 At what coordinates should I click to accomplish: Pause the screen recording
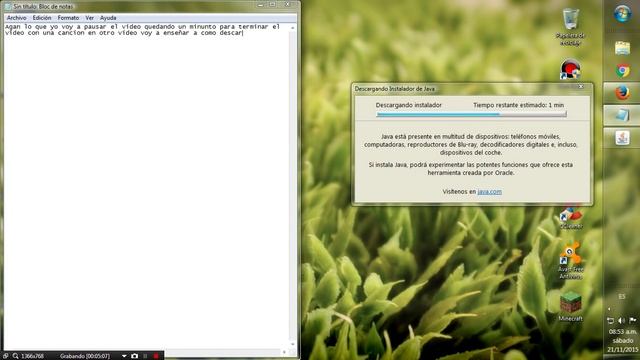point(145,356)
